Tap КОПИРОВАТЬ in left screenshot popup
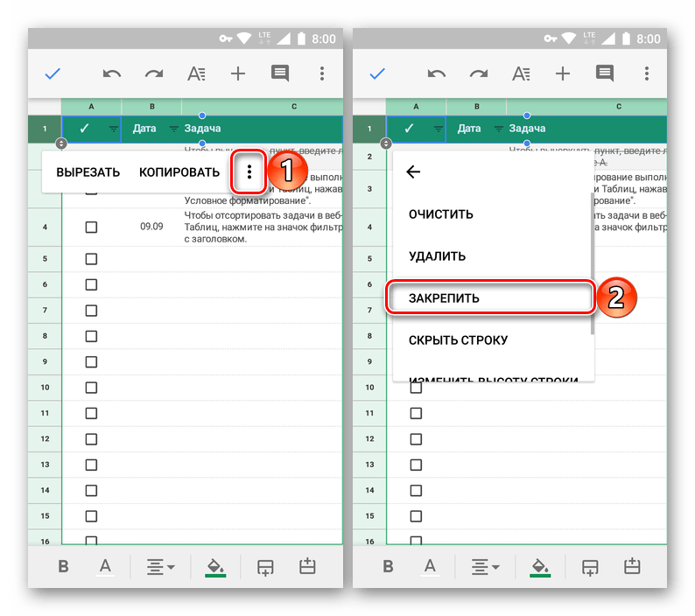 point(179,172)
